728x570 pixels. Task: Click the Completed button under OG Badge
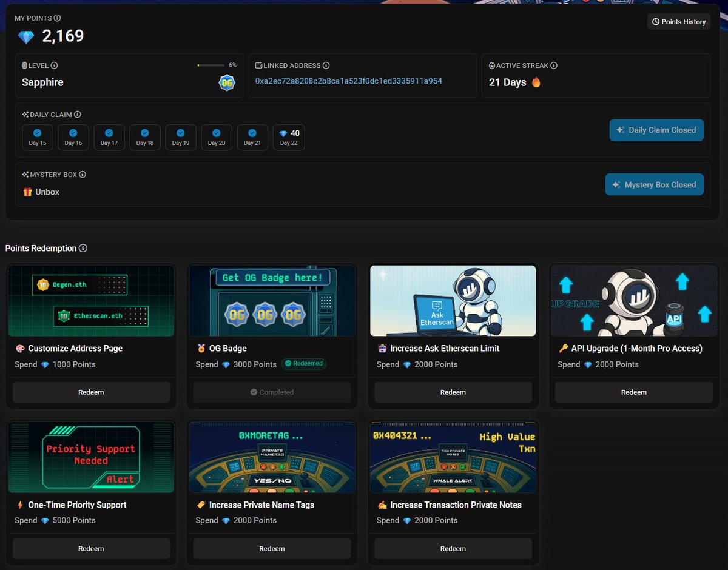[x=272, y=392]
